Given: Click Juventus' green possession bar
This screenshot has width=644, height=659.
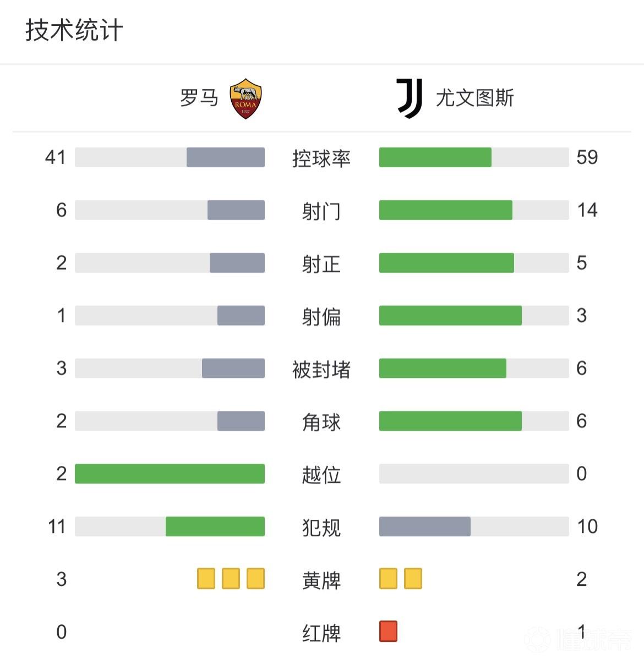Looking at the screenshot, I should coord(435,157).
